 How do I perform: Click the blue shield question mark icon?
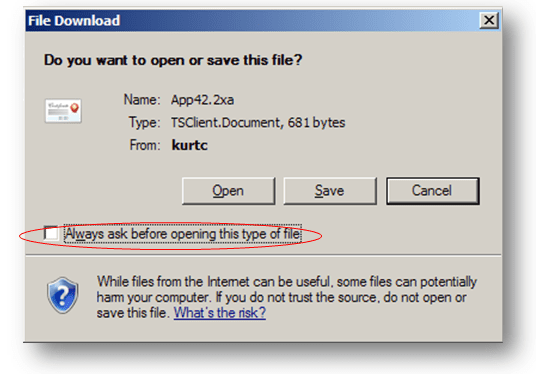click(63, 296)
